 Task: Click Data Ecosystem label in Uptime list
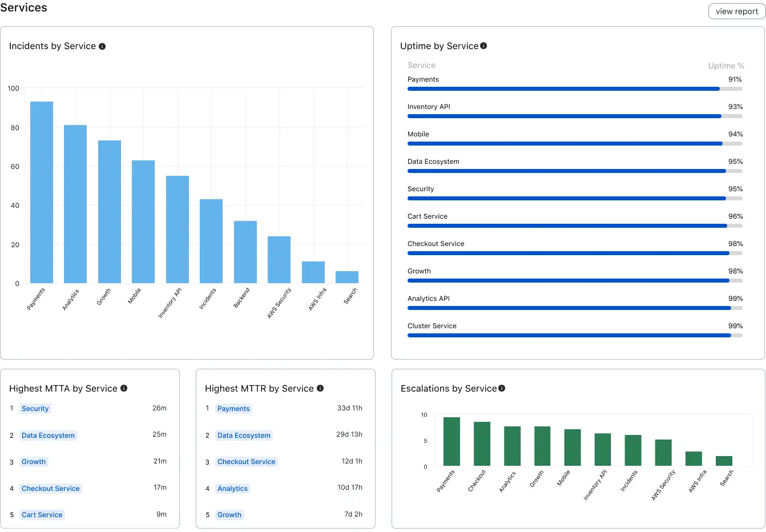point(433,162)
